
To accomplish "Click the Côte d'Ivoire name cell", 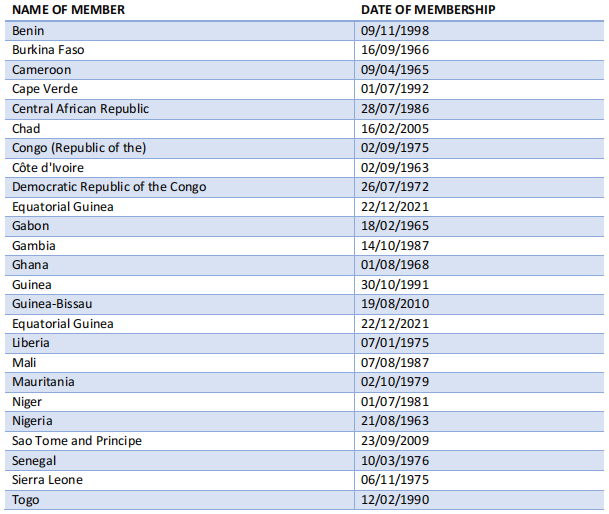I will pyautogui.click(x=179, y=168).
